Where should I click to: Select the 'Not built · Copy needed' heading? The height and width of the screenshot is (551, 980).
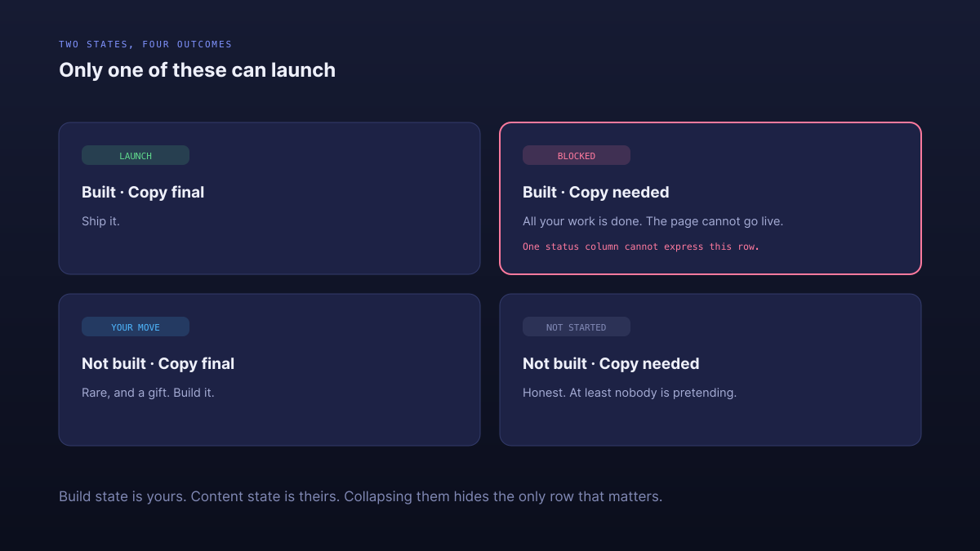point(611,364)
